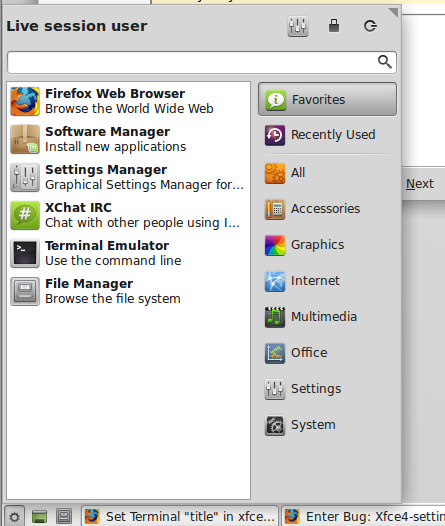Viewport: 445px width, 526px height.
Task: Click the settings sliders icon in header
Action: pyautogui.click(x=298, y=26)
